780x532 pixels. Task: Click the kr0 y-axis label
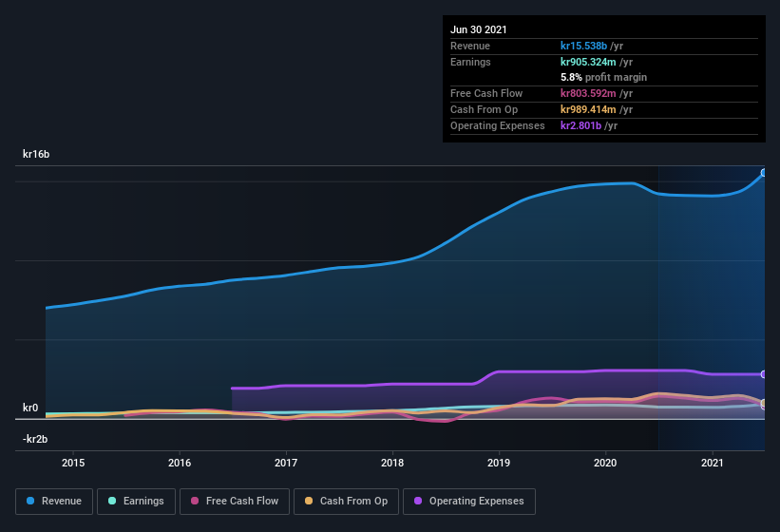pos(30,408)
